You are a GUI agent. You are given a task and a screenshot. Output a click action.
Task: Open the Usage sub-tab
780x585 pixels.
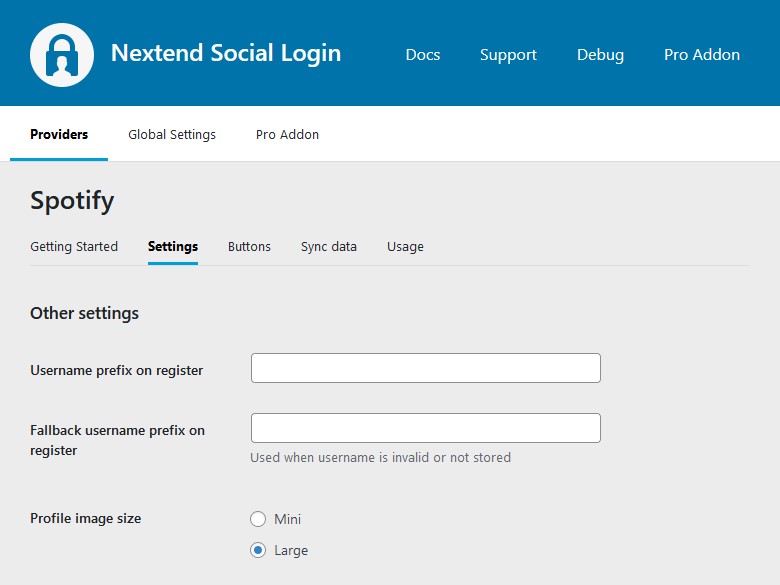click(405, 247)
